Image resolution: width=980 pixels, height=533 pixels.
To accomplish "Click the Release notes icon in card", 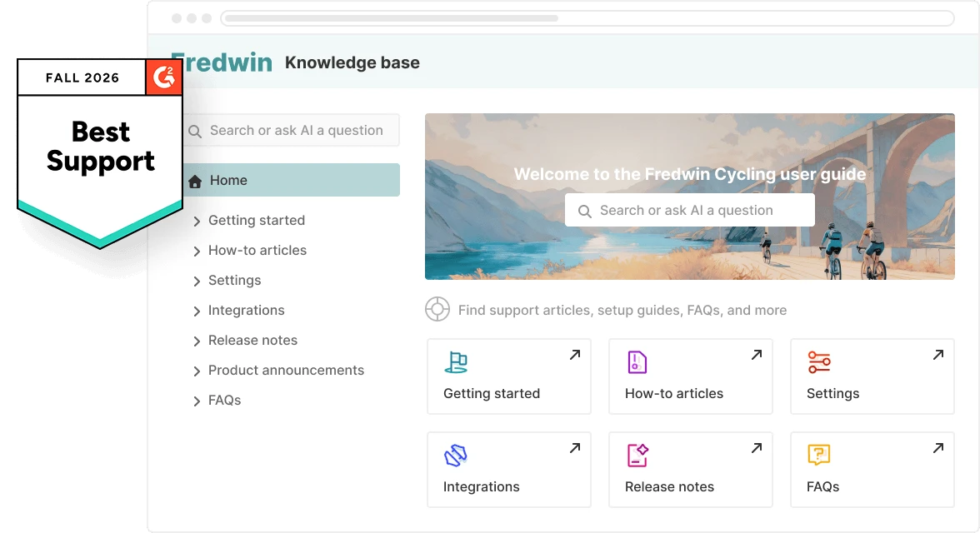I will click(637, 456).
